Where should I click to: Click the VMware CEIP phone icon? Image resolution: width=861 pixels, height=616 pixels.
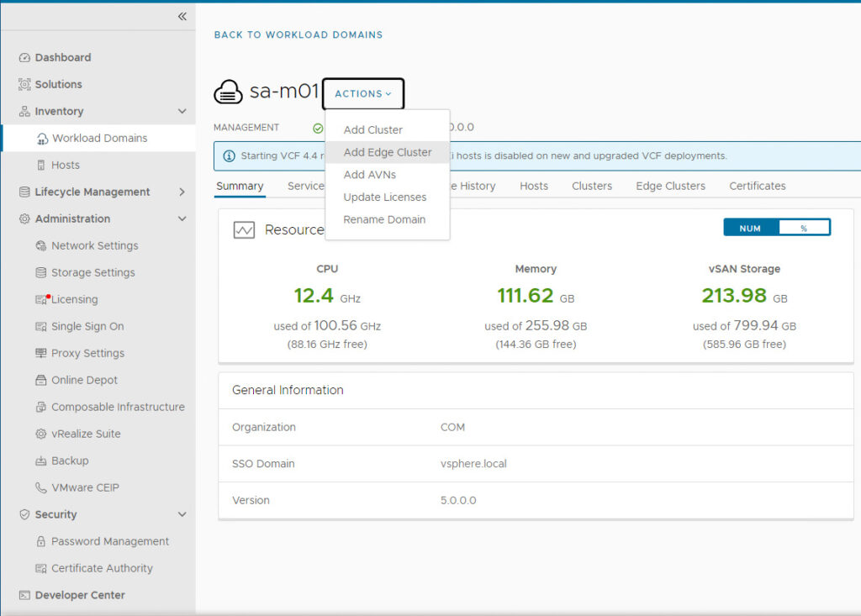40,487
